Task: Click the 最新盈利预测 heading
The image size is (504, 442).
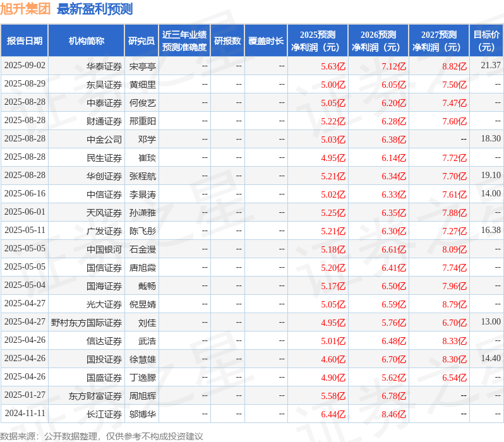Action: [95, 9]
